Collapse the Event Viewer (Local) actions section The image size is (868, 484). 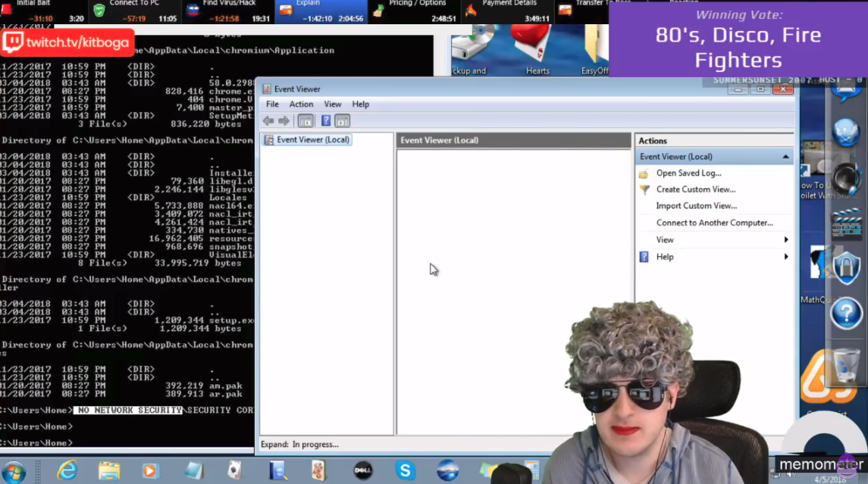[785, 157]
